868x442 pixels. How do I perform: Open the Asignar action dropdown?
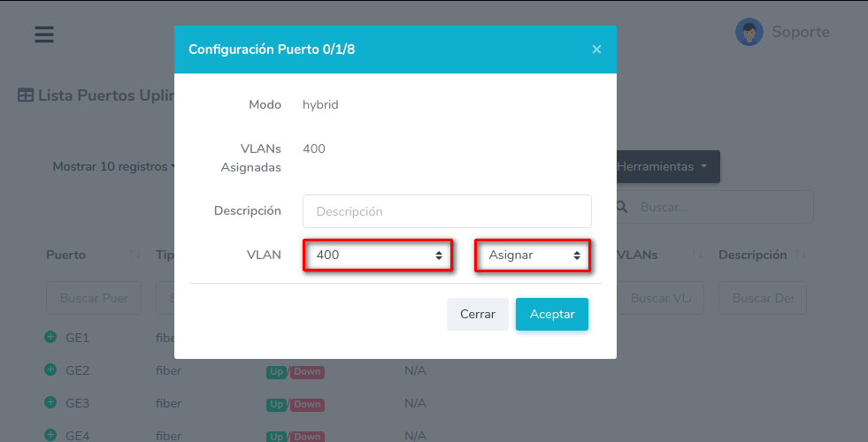coord(533,255)
